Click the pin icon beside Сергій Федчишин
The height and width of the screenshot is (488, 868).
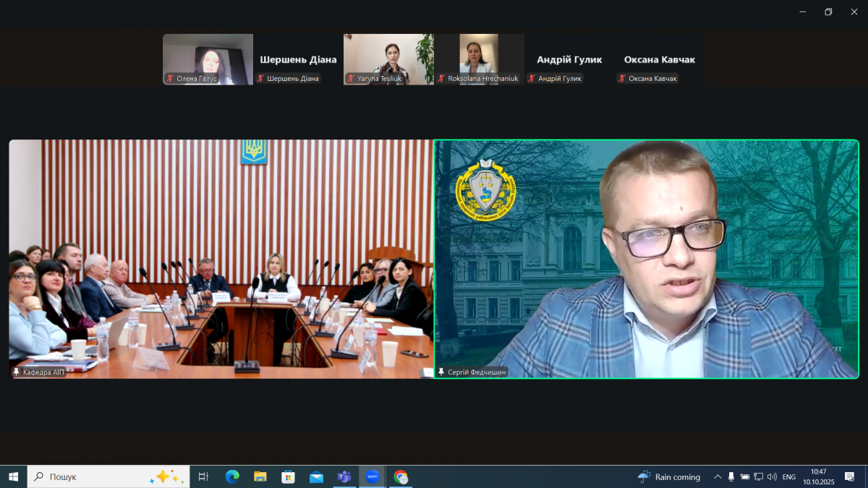(441, 372)
